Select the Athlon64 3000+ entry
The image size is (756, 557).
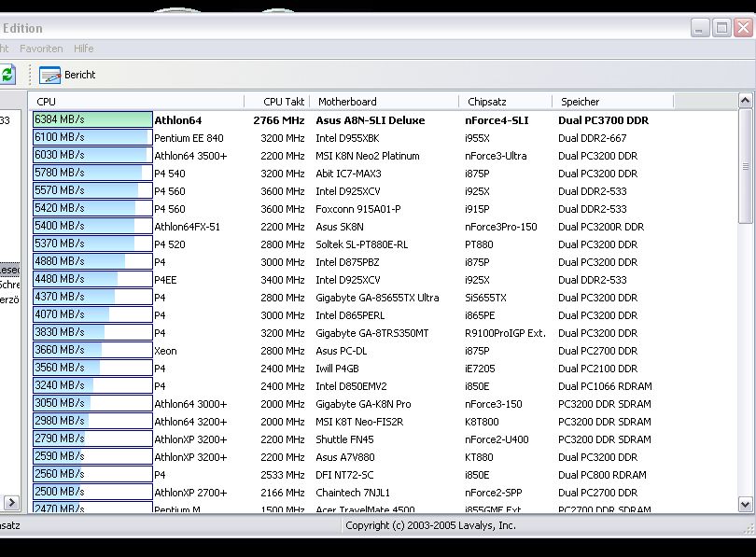coord(190,404)
